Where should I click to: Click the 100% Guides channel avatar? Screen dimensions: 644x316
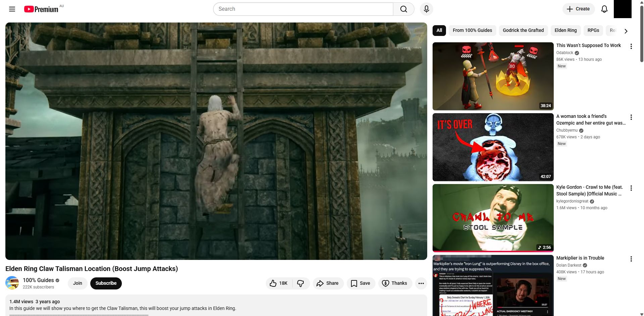(12, 283)
